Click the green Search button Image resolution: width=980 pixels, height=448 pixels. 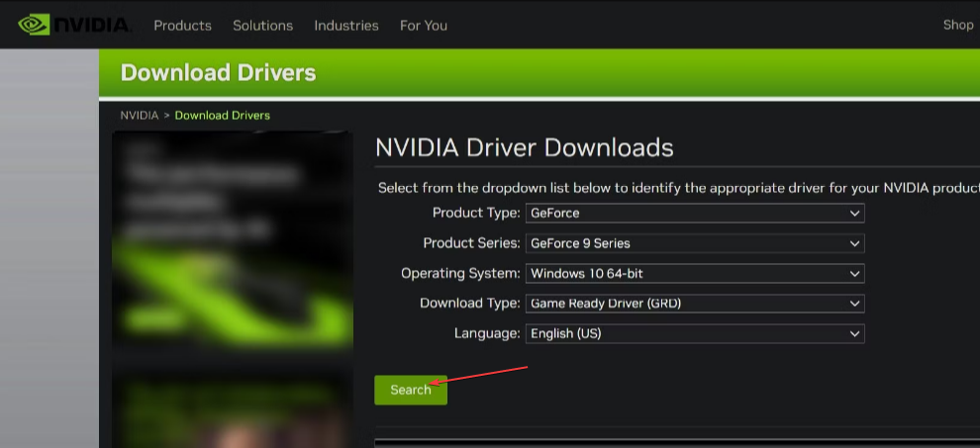tap(411, 390)
